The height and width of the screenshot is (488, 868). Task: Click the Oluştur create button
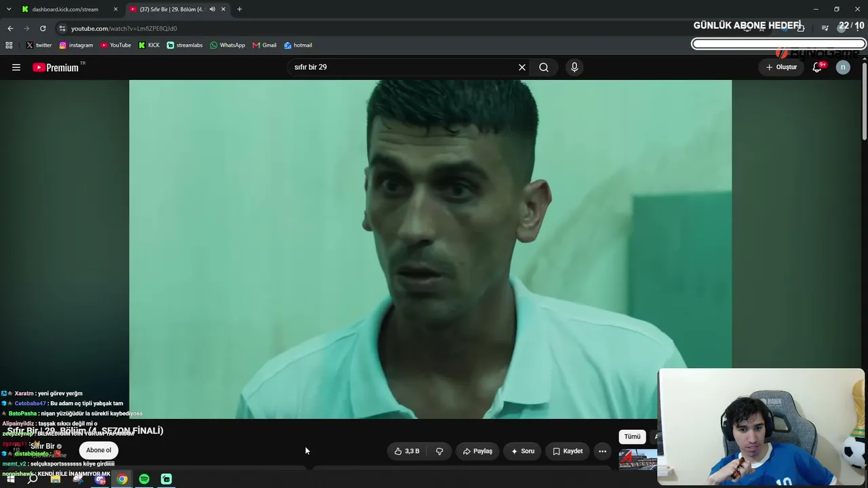tap(781, 67)
